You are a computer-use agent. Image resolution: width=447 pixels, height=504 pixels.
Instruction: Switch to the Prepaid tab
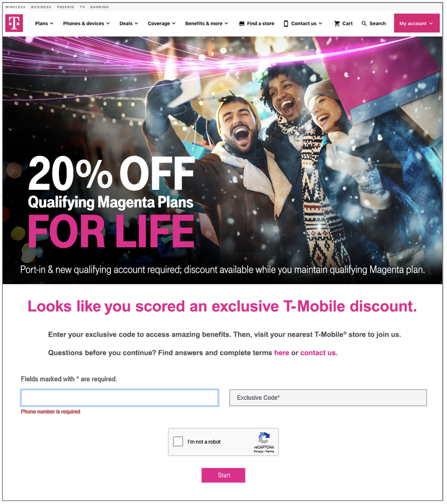pos(65,7)
